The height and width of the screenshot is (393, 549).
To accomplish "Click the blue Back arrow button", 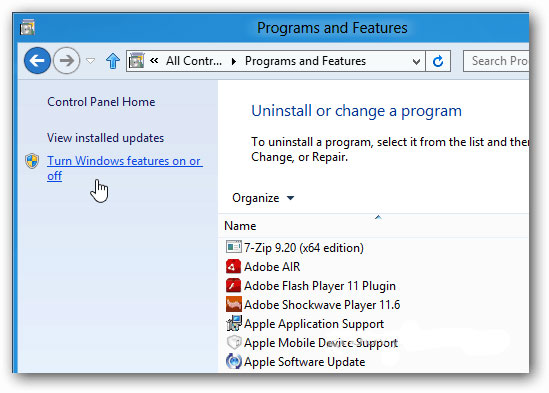I will [x=37, y=61].
